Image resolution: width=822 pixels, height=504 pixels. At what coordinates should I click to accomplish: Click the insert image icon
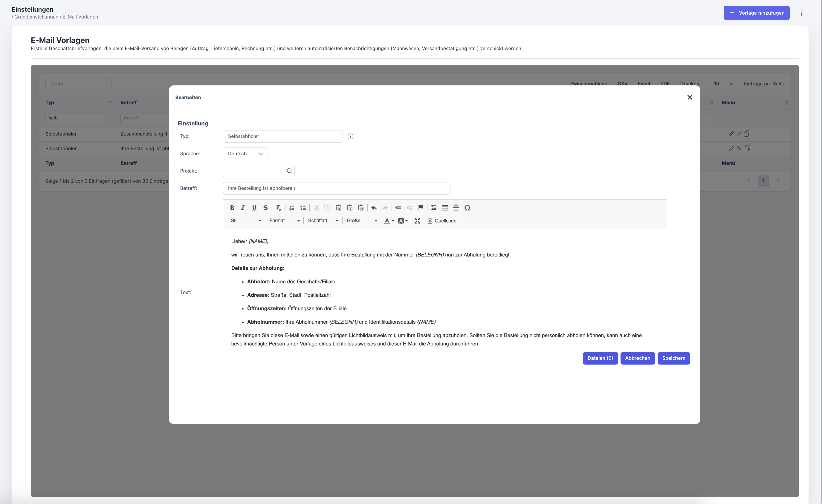click(433, 208)
